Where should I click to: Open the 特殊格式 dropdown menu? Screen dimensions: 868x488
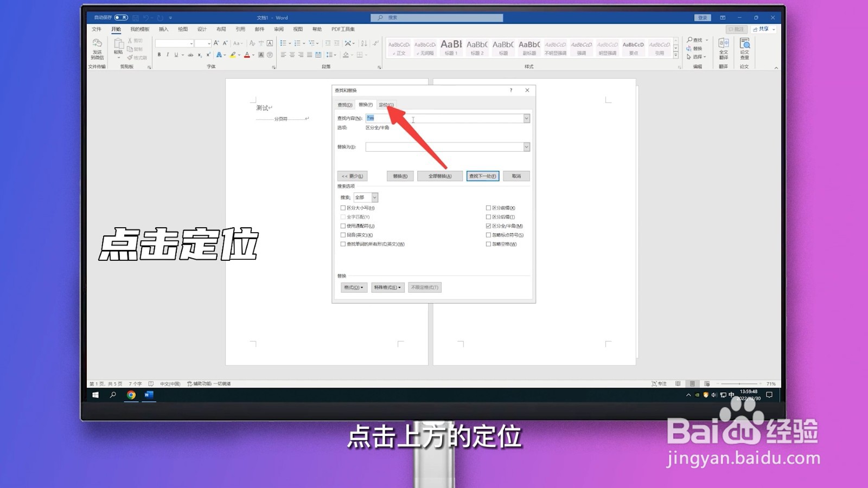click(x=387, y=287)
